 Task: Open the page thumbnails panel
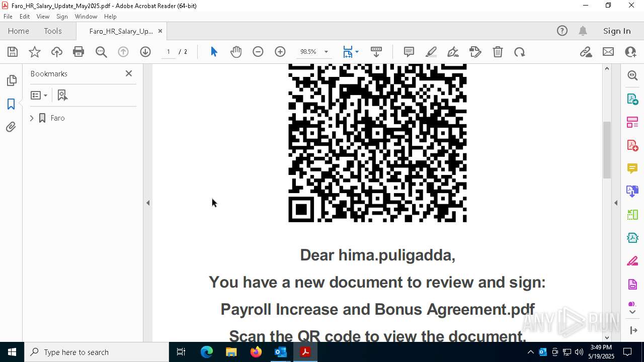pos(11,80)
